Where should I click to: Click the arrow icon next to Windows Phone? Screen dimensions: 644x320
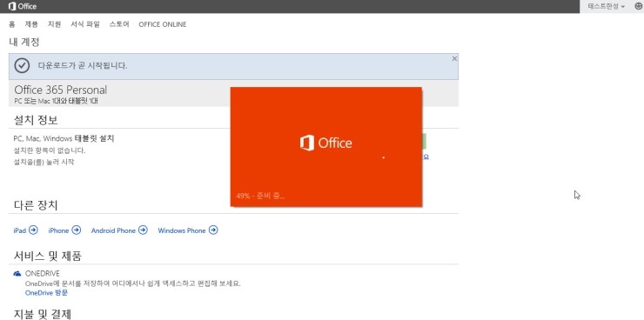(213, 230)
